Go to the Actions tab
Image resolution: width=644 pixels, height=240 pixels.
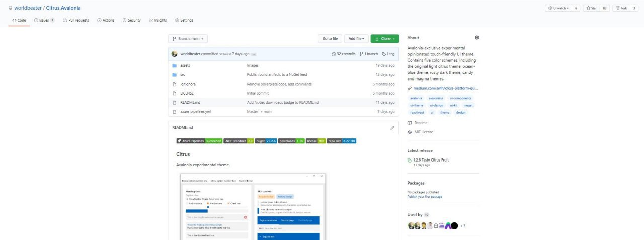tap(106, 20)
